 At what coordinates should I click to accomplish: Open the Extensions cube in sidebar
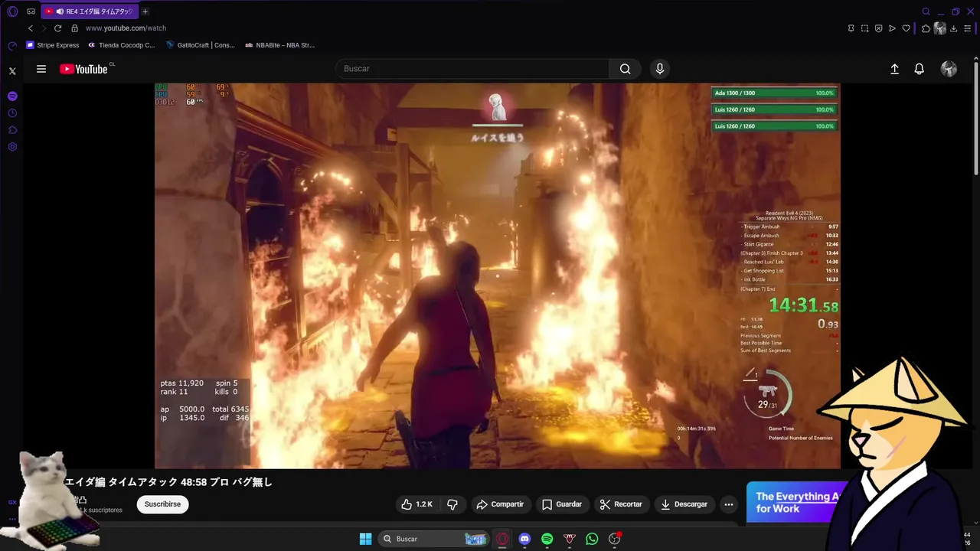pyautogui.click(x=12, y=130)
